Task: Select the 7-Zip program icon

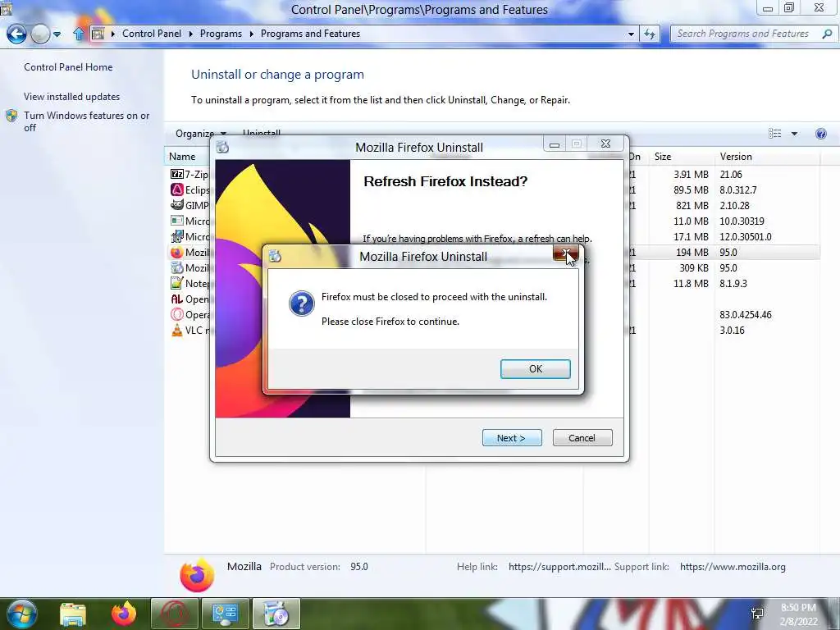Action: coord(177,174)
